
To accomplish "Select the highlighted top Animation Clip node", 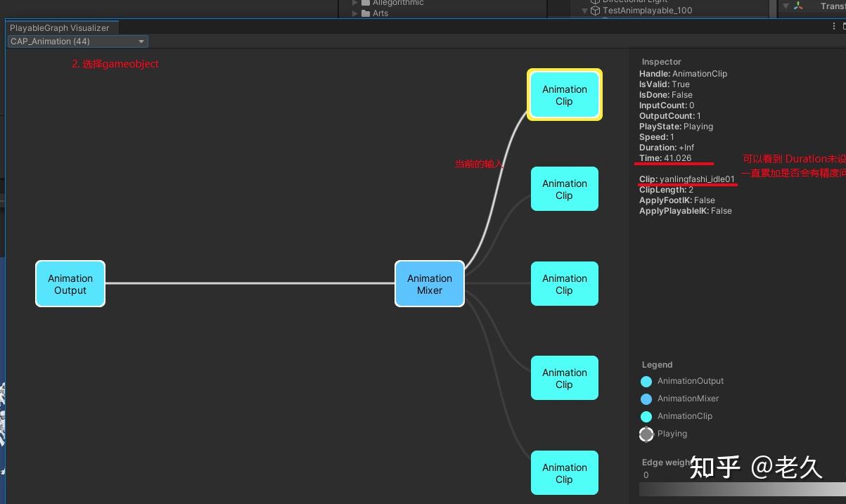I will point(564,95).
